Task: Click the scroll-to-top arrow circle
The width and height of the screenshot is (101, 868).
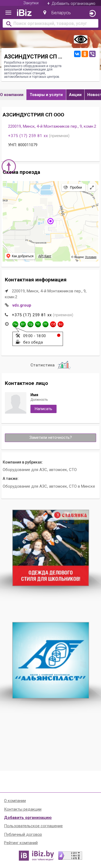Action: coord(9,167)
